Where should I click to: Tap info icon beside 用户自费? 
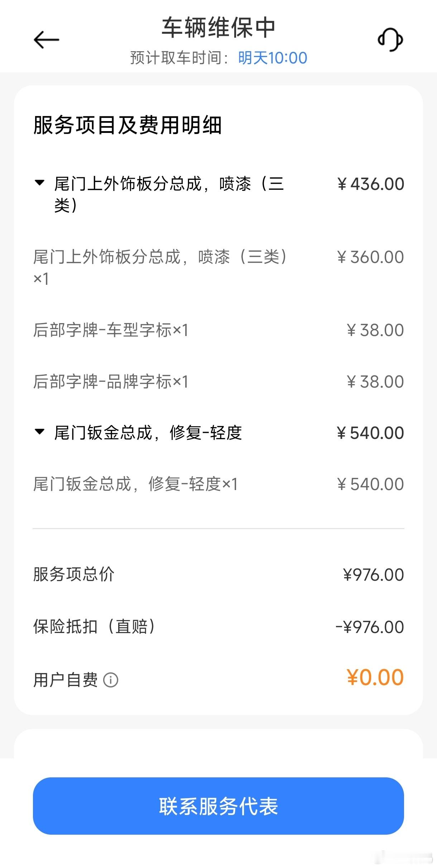coord(111,680)
